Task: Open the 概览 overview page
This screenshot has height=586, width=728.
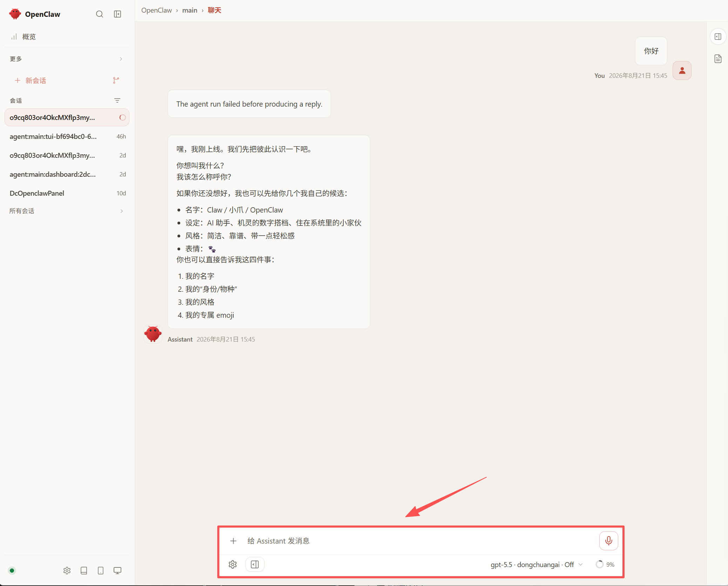Action: [x=67, y=37]
